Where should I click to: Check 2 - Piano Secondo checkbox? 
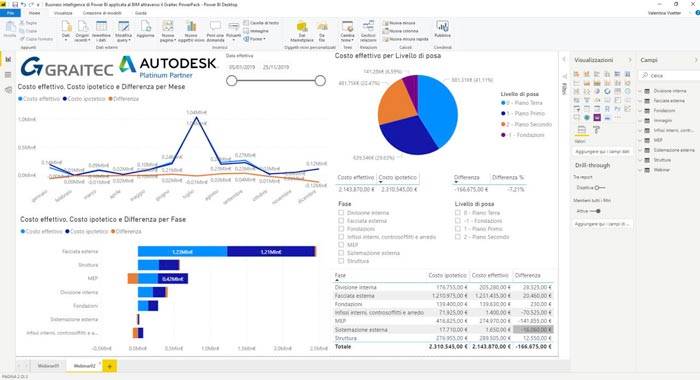click(x=458, y=237)
